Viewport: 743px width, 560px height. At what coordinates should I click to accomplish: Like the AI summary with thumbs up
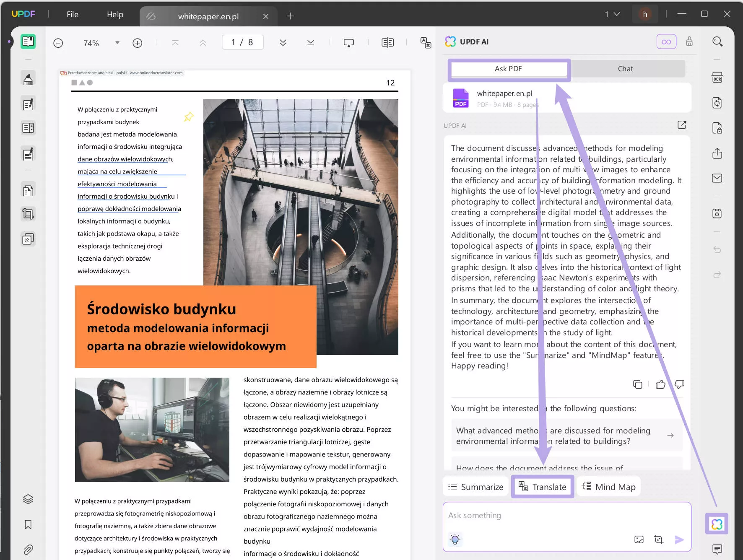(x=660, y=384)
